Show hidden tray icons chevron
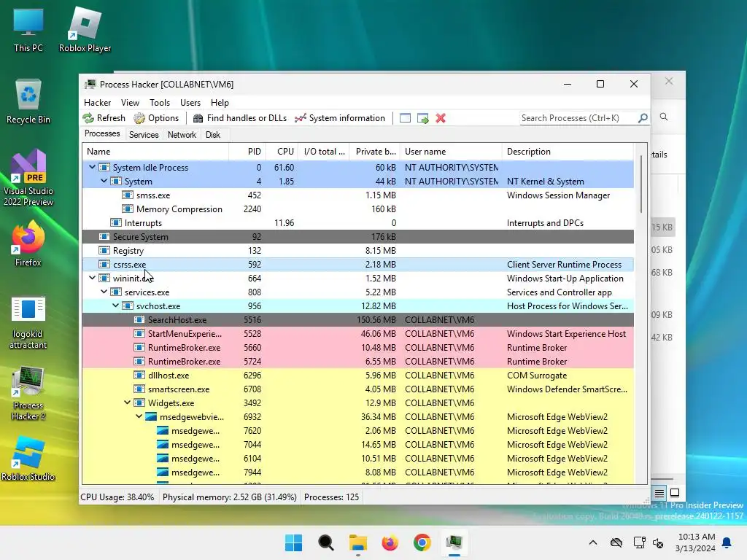This screenshot has height=560, width=747. (592, 542)
